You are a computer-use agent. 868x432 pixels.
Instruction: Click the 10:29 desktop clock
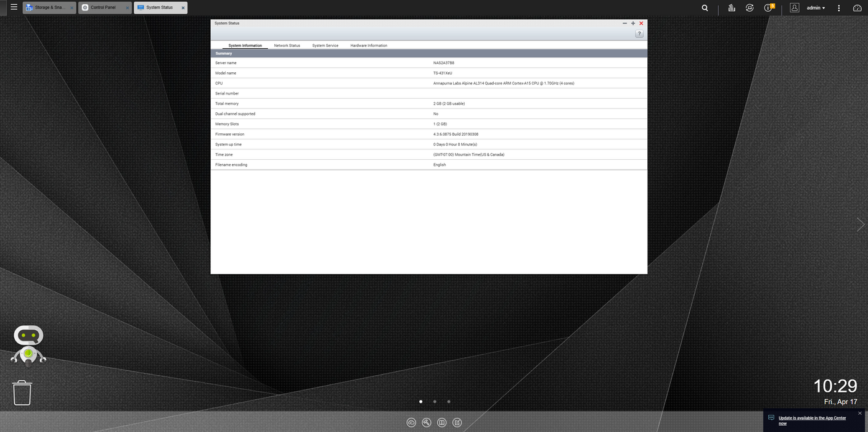pyautogui.click(x=835, y=386)
